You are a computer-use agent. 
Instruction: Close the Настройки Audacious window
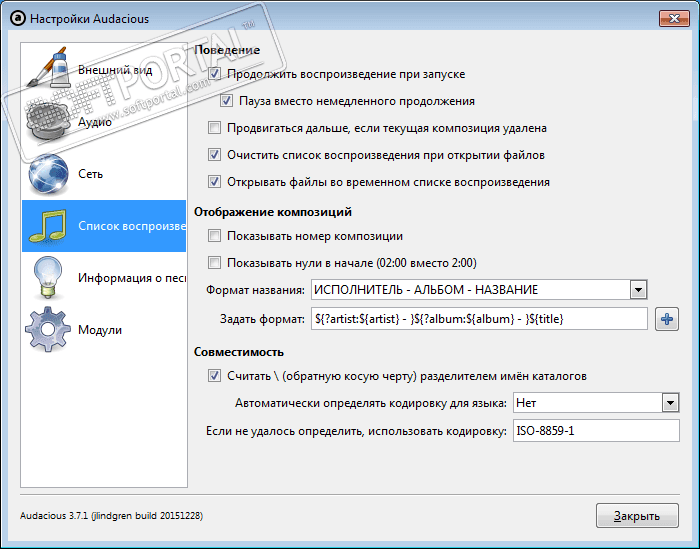pyautogui.click(x=674, y=19)
